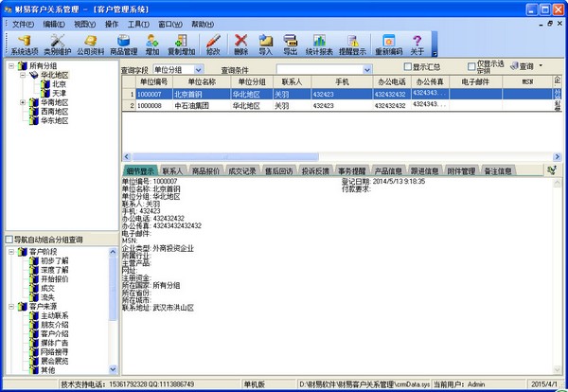This screenshot has width=568, height=392.
Task: Click the 增加 add-customer icon
Action: (x=152, y=45)
